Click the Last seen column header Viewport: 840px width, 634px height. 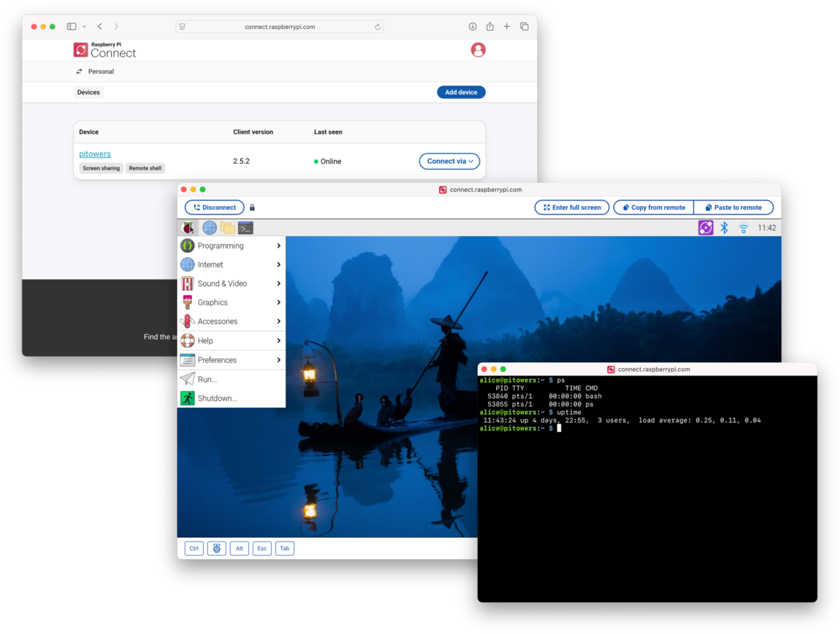click(x=328, y=132)
